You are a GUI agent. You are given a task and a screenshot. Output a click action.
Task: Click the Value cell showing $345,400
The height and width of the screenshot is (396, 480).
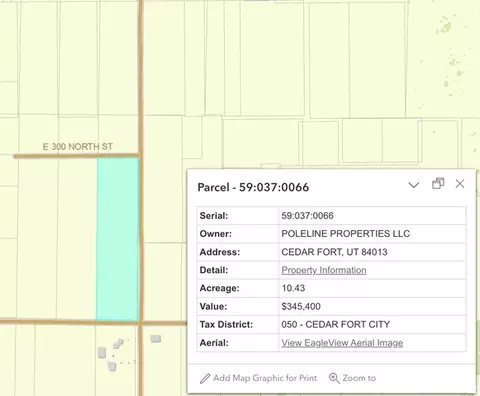pos(301,306)
